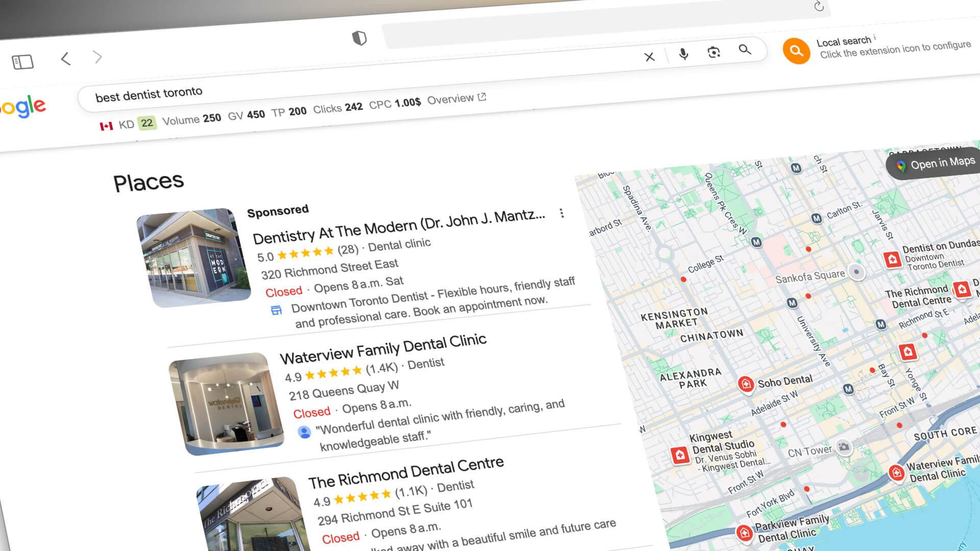Screen dimensions: 980x551
Task: Open The Richmond Dental Centre listing
Action: pos(406,472)
